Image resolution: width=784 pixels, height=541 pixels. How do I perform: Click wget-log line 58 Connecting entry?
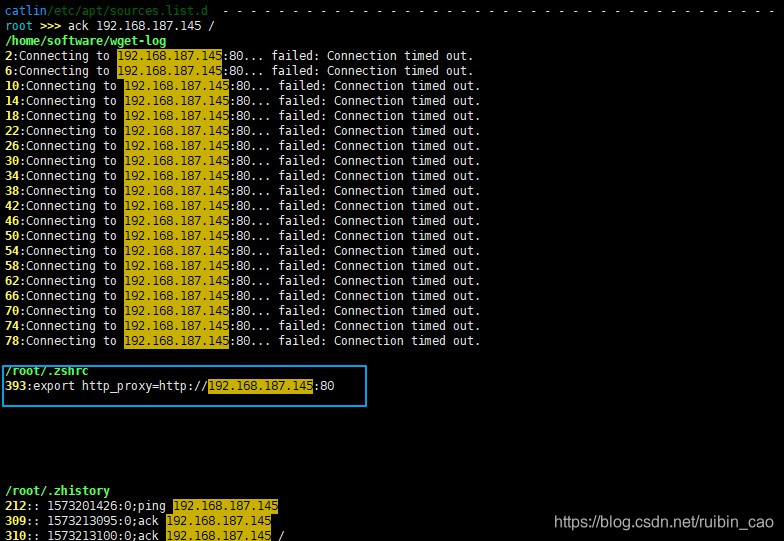(242, 266)
